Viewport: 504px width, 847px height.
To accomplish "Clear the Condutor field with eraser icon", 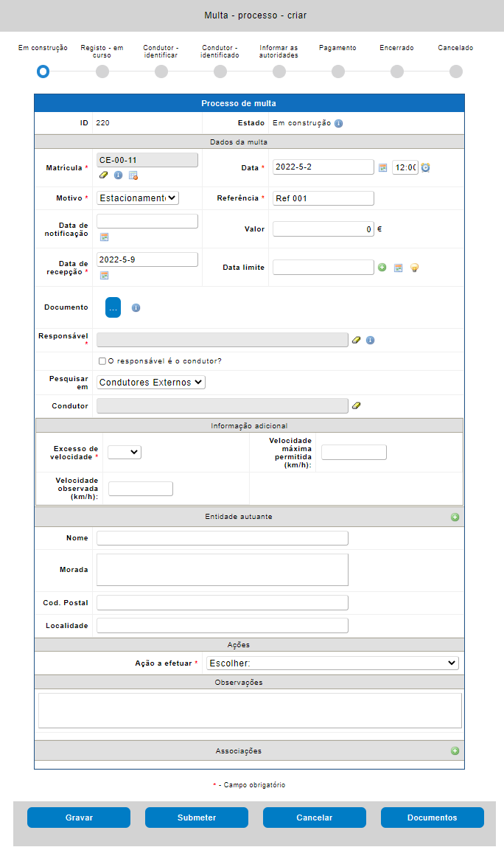I will [x=357, y=405].
